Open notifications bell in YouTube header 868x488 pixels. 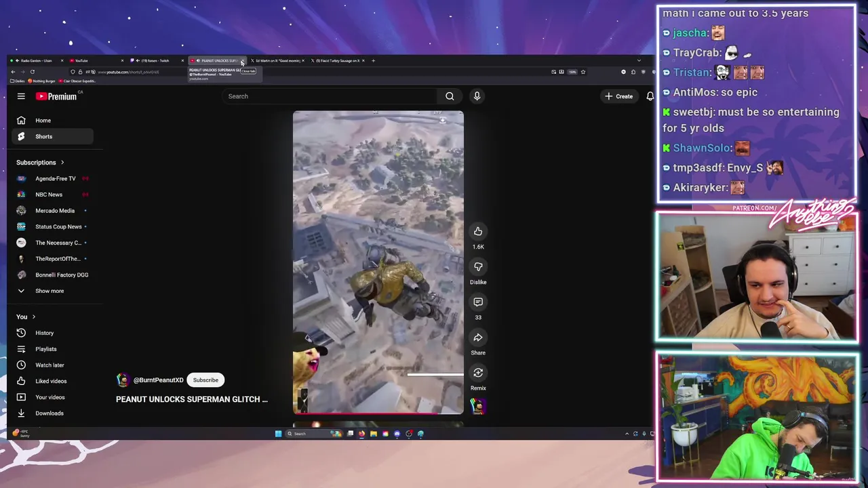click(650, 96)
